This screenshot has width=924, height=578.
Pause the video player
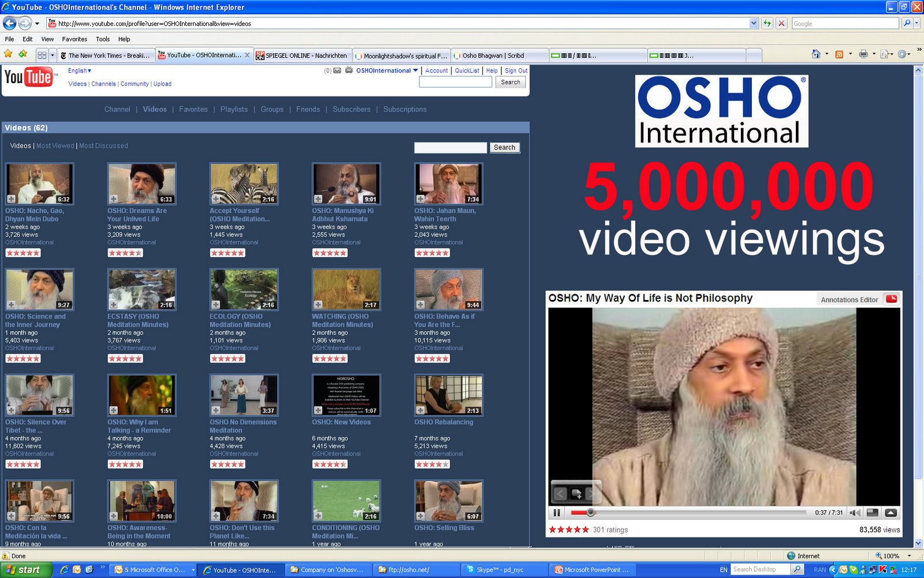[557, 513]
